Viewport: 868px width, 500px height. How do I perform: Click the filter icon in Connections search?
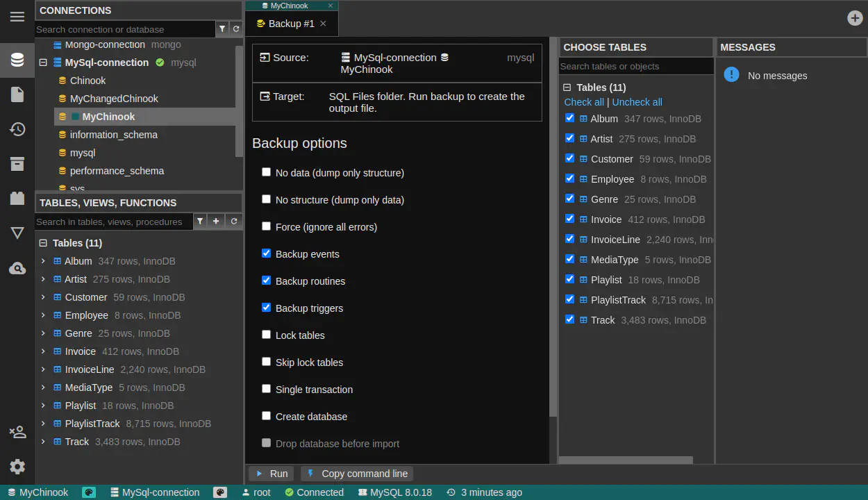point(222,29)
